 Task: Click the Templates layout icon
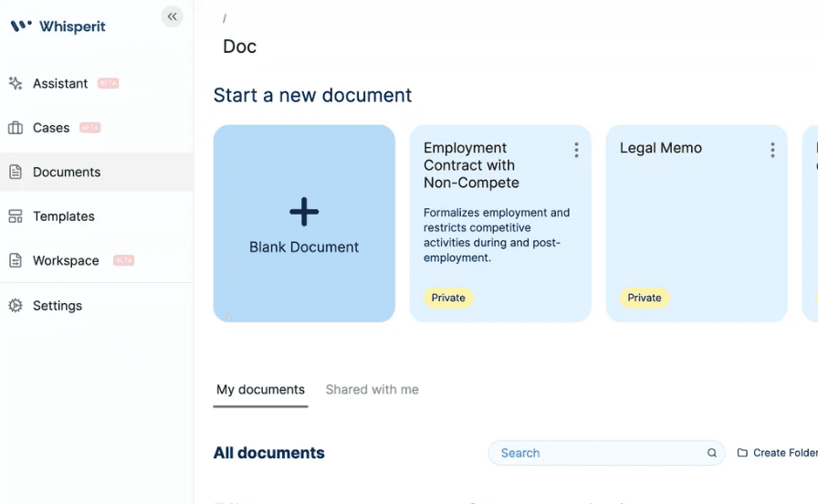click(16, 216)
